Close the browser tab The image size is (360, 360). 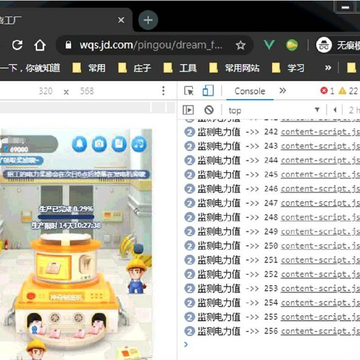point(121,20)
